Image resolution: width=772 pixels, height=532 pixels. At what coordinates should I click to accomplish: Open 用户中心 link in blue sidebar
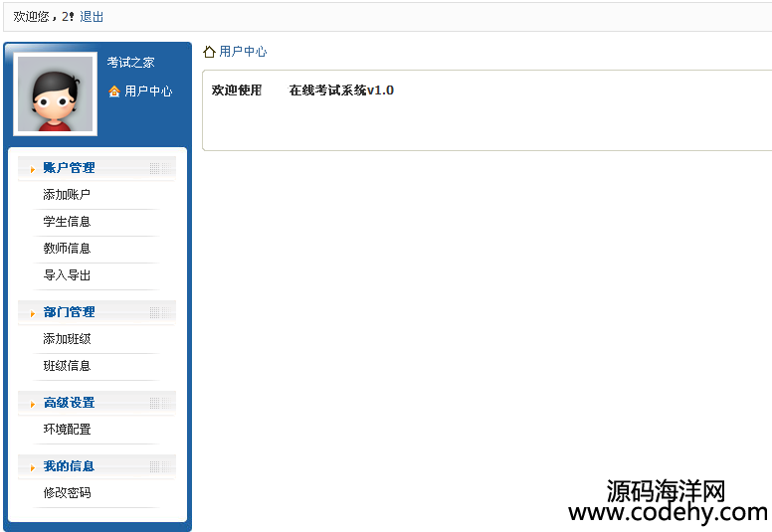coord(148,91)
